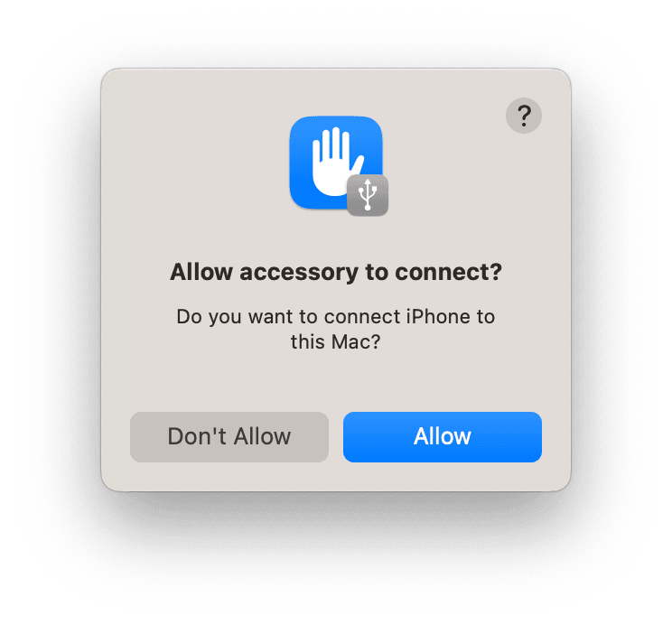Select the white hand symbol
This screenshot has height=625, width=672.
[337, 161]
